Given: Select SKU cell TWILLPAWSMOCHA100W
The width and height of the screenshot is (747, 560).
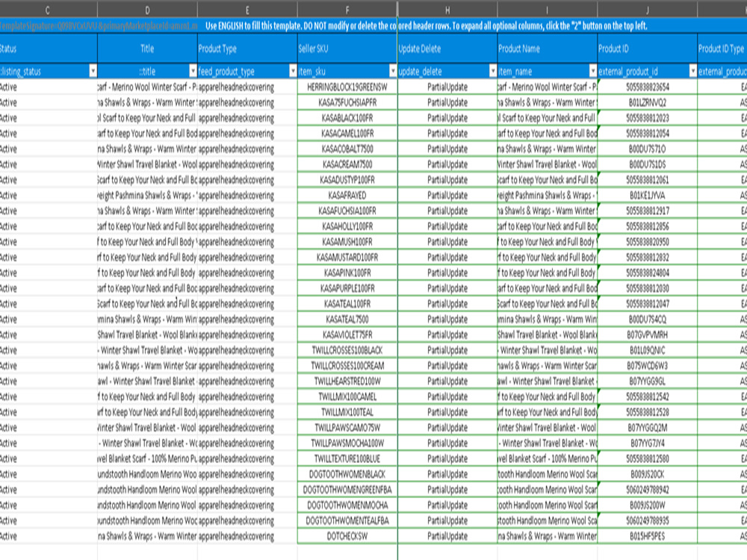Looking at the screenshot, I should tap(347, 443).
